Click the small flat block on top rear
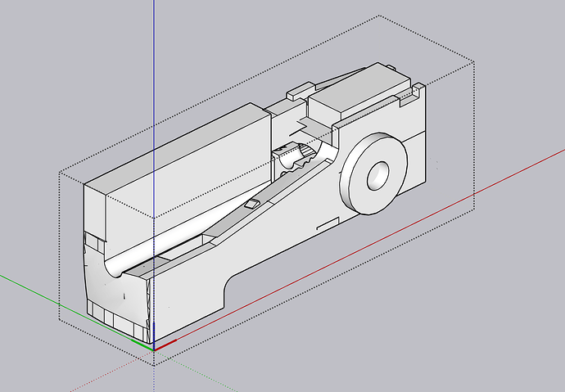The height and width of the screenshot is (392, 565). point(301,91)
